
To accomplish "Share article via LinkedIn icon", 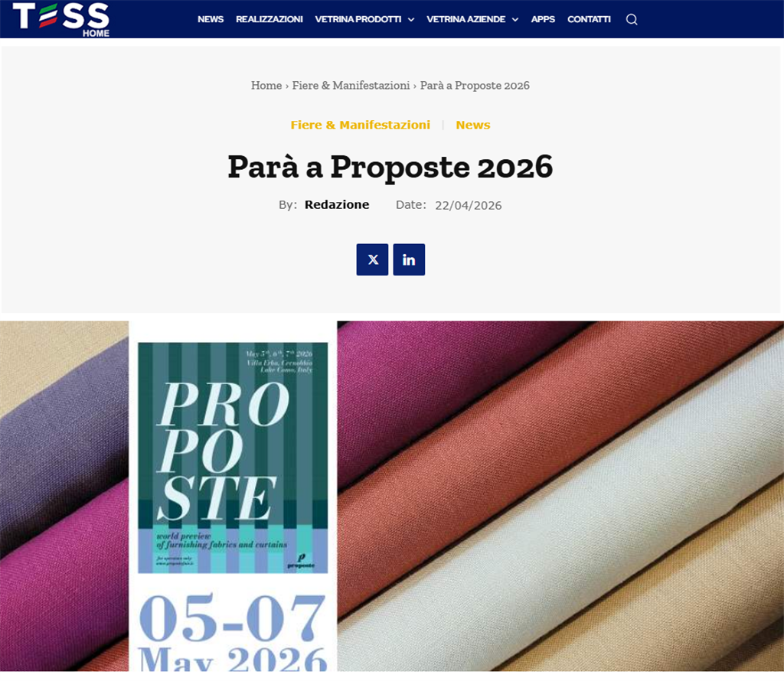I will click(409, 259).
